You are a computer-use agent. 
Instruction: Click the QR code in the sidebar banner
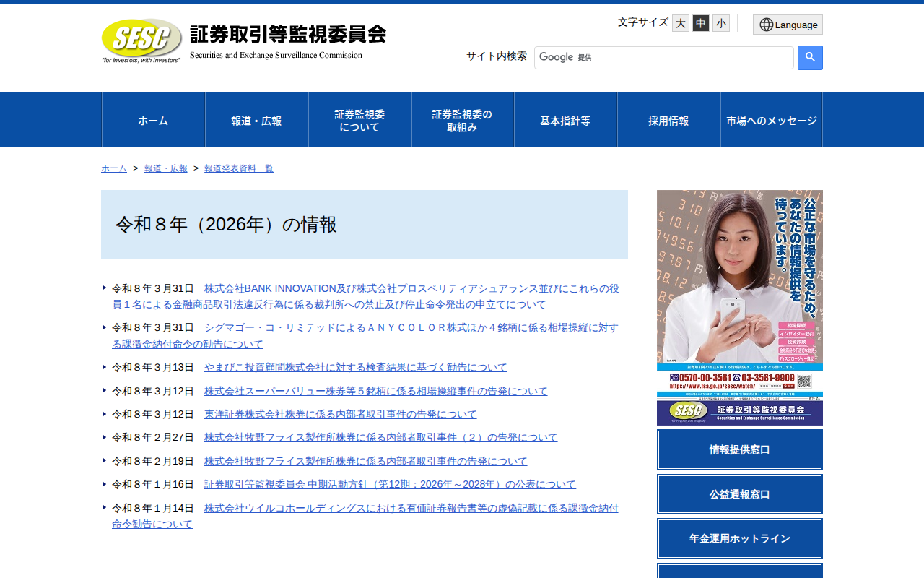(805, 380)
